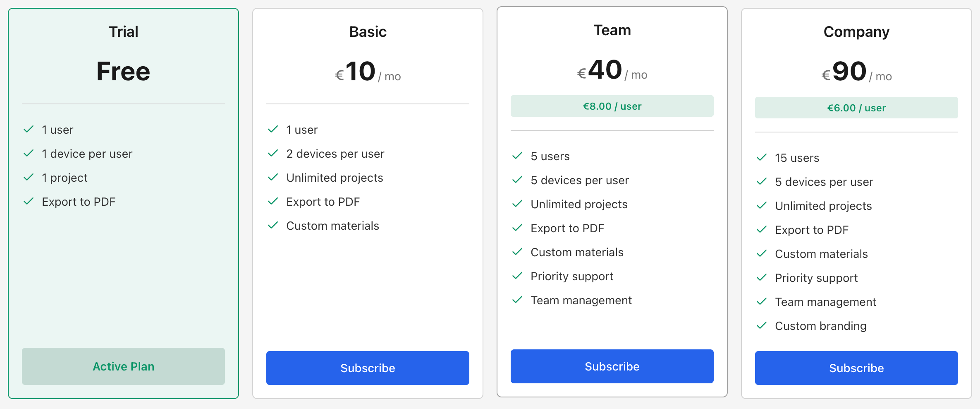Subscribe to the Company plan

pos(856,368)
